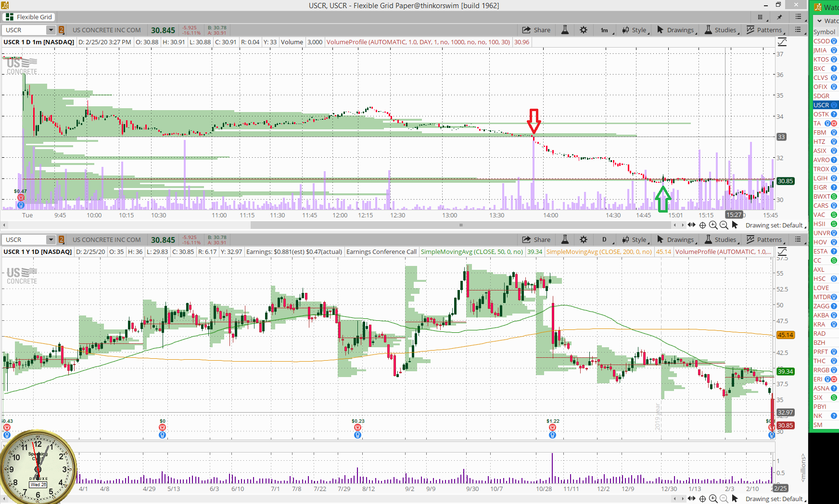839x504 pixels.
Task: Sort watchlist by Symbol column header
Action: (825, 32)
